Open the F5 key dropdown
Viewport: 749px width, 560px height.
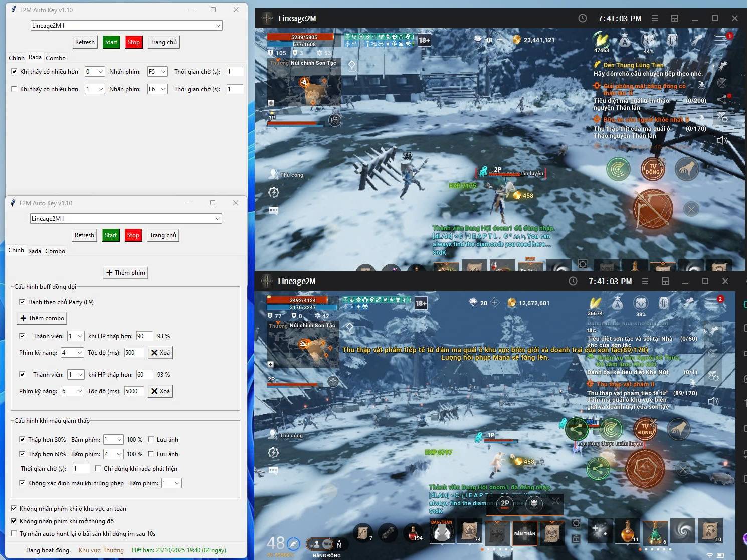click(157, 72)
